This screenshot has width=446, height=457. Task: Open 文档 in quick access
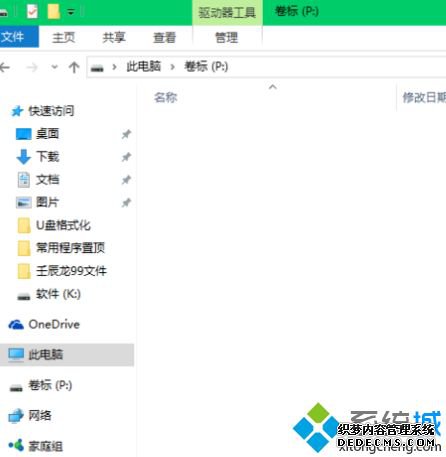[x=48, y=180]
